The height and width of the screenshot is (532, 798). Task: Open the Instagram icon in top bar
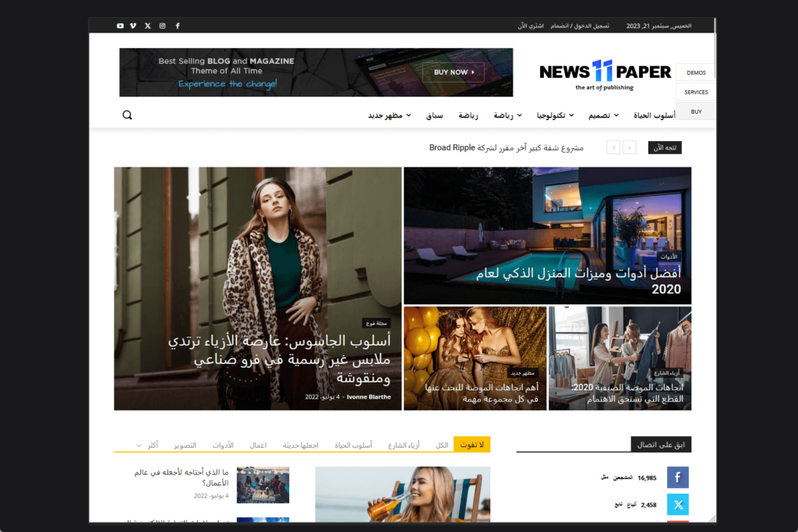(x=162, y=26)
